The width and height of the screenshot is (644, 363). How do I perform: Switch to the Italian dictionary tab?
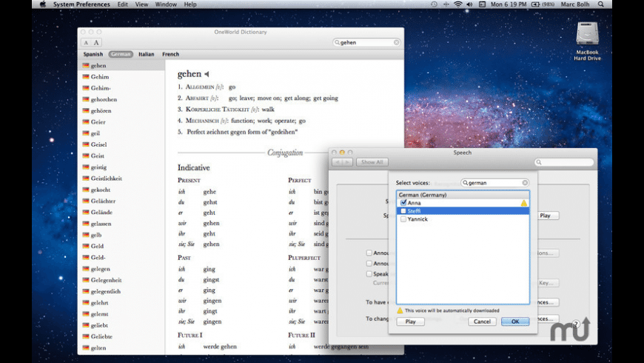[x=147, y=54]
